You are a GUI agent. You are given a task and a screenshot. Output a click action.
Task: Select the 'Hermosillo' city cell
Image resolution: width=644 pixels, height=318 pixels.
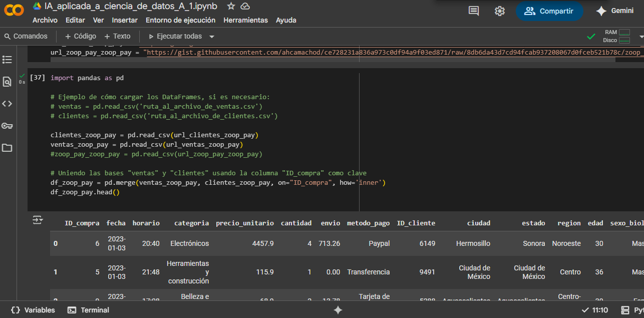point(473,243)
